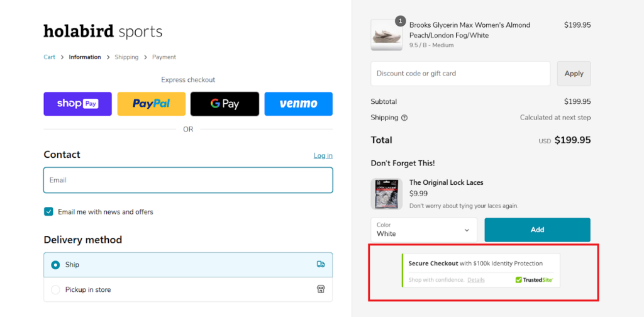The width and height of the screenshot is (644, 317).
Task: Open the Brooks Glycerin shoe thumbnail
Action: (387, 35)
